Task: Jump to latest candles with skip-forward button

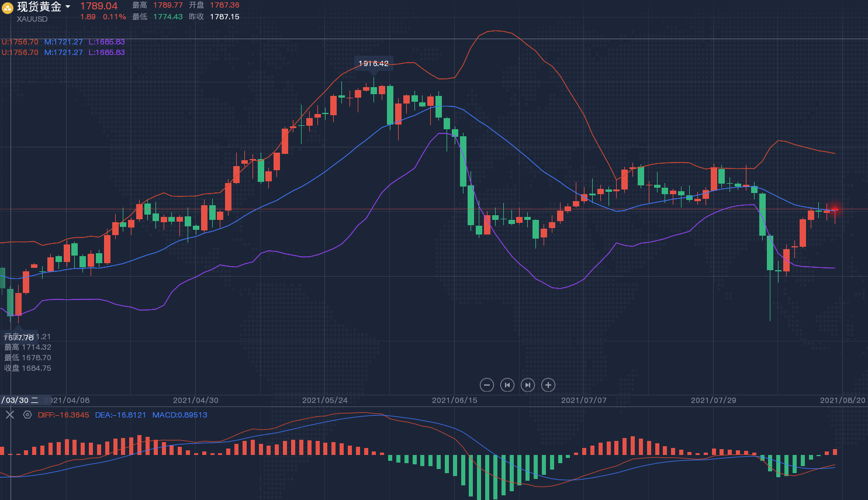Action: pos(528,385)
